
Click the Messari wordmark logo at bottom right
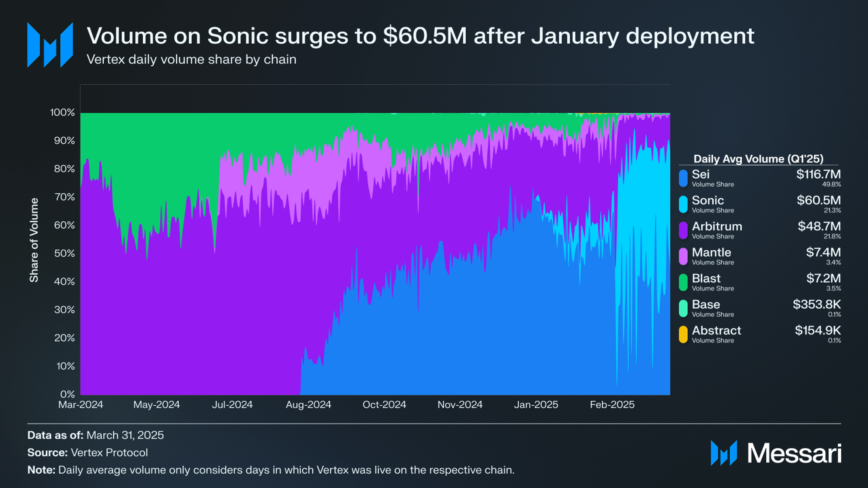[x=776, y=453]
